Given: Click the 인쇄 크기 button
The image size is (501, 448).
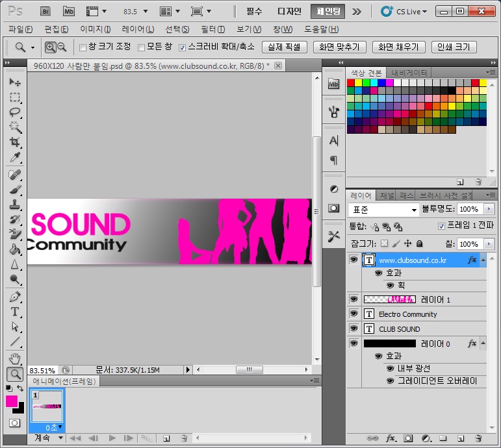Looking at the screenshot, I should [x=454, y=47].
